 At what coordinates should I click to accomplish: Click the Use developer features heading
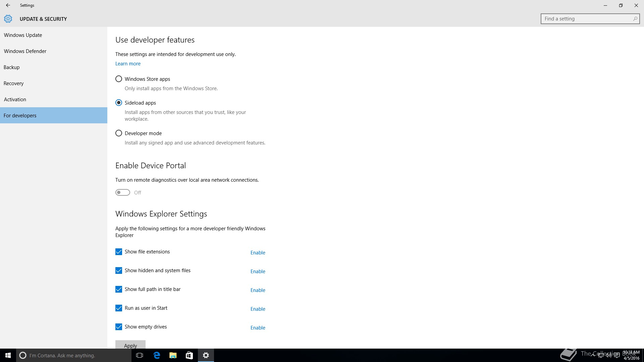[155, 40]
